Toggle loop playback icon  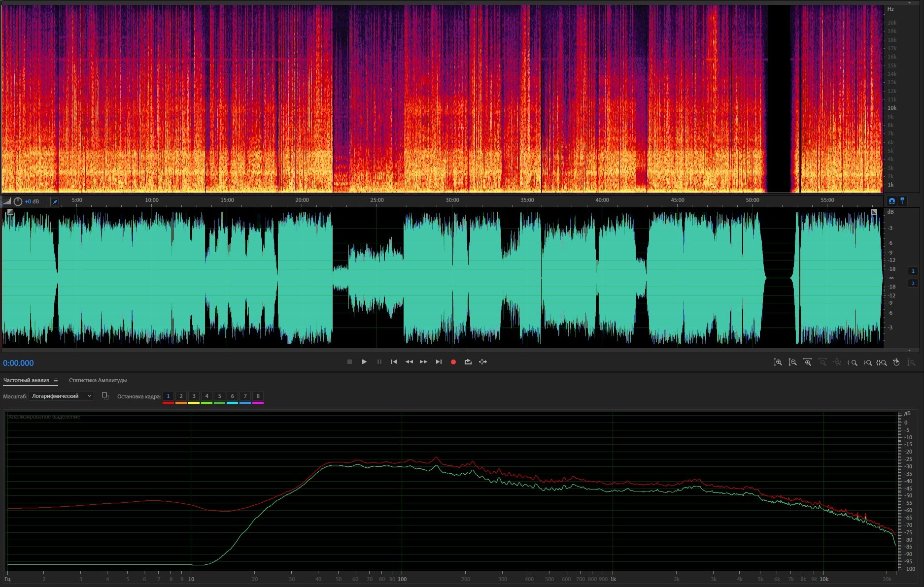468,362
